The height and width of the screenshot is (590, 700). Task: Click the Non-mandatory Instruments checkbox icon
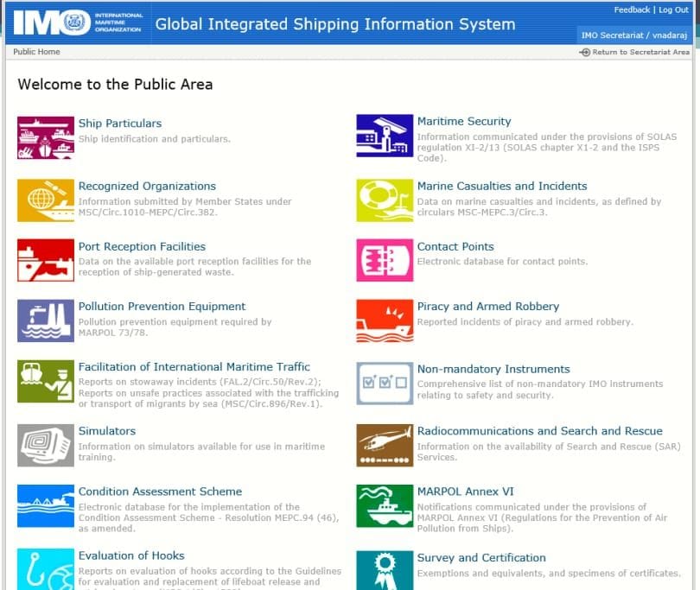tap(385, 383)
